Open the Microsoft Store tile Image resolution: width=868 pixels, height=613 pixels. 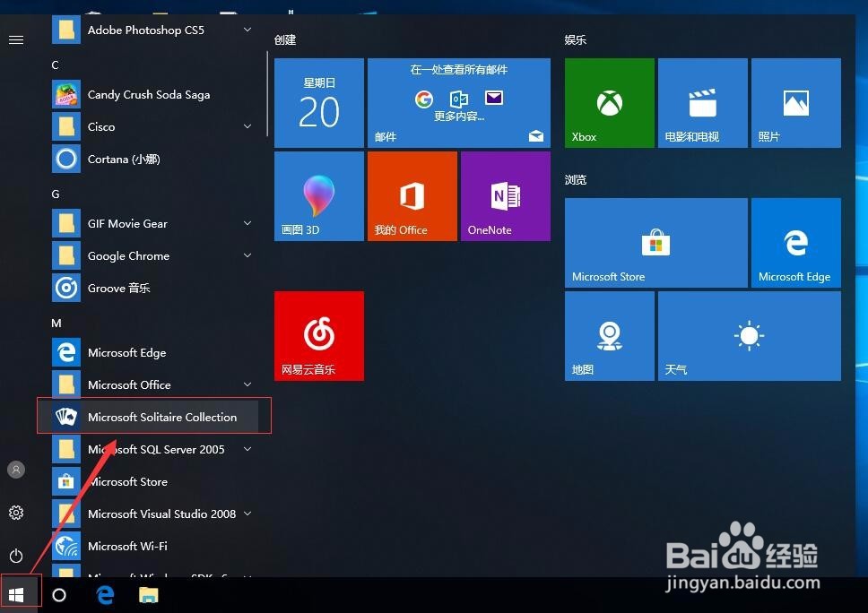tap(656, 243)
